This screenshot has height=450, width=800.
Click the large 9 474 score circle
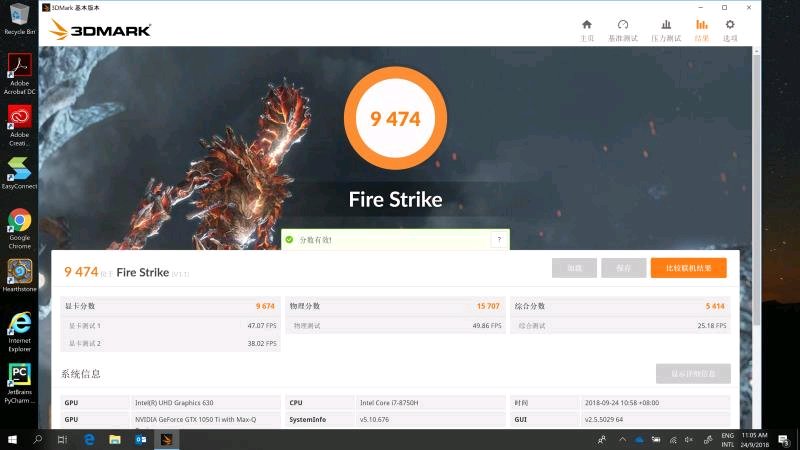coord(395,118)
